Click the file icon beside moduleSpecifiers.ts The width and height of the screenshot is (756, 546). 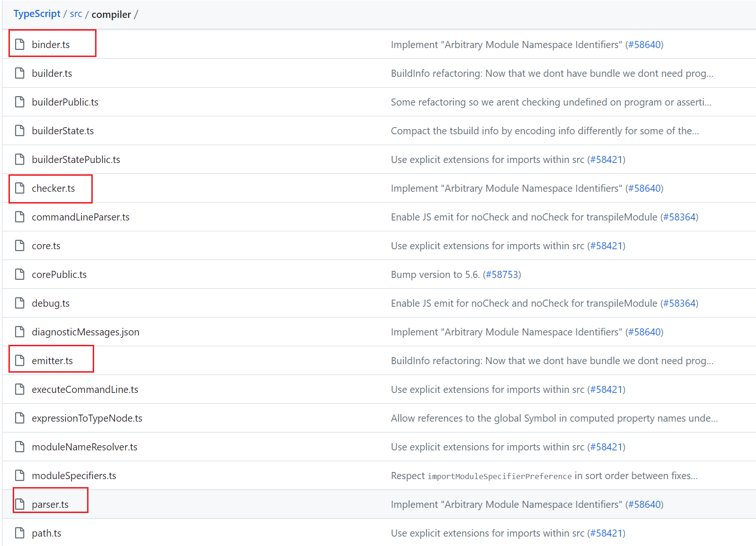point(19,475)
